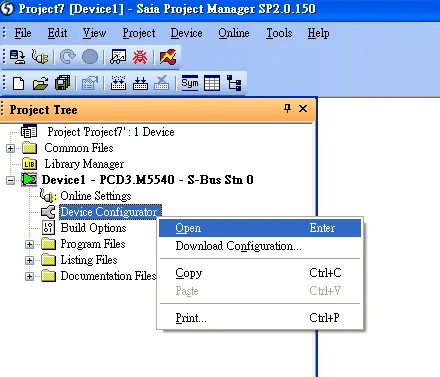Open the Edit menu

[57, 33]
